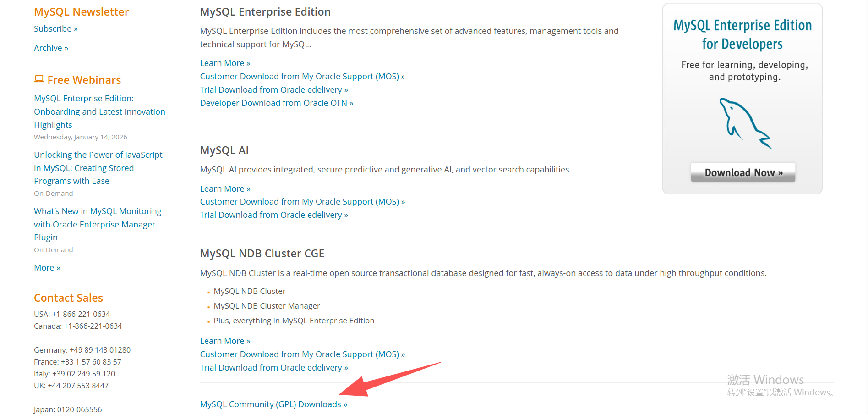Click the MySQL NDB Cluster bullet item

tap(250, 291)
